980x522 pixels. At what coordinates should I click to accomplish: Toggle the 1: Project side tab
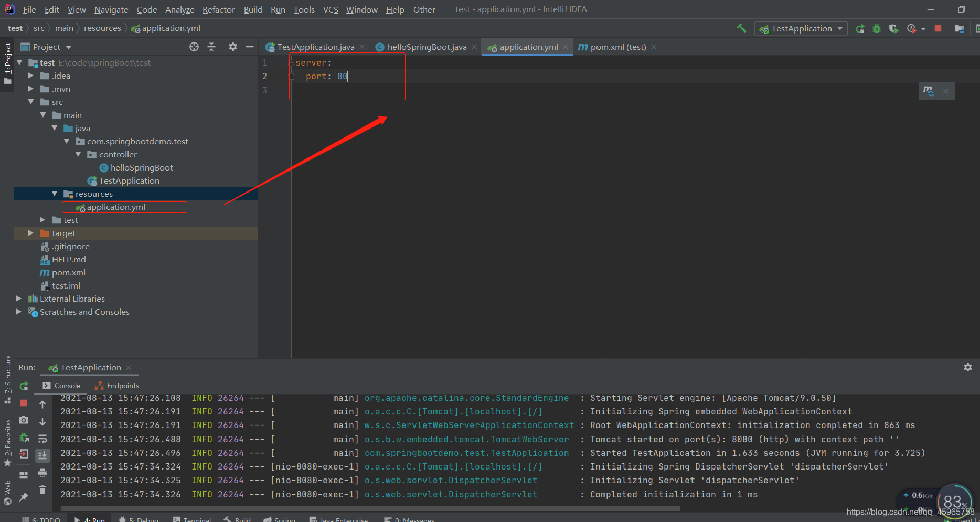(7, 63)
